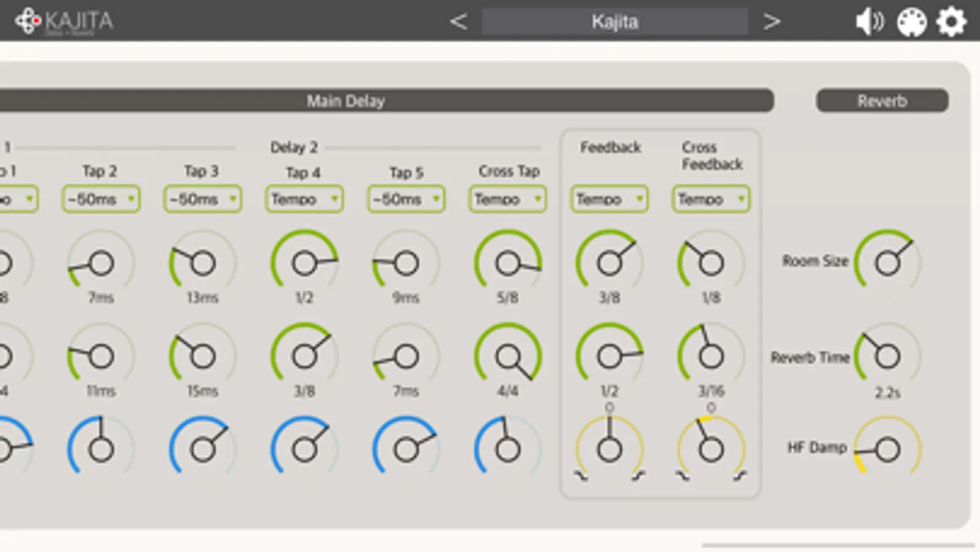
Task: Open Tap 4 Tempo dropdown
Action: tap(304, 199)
